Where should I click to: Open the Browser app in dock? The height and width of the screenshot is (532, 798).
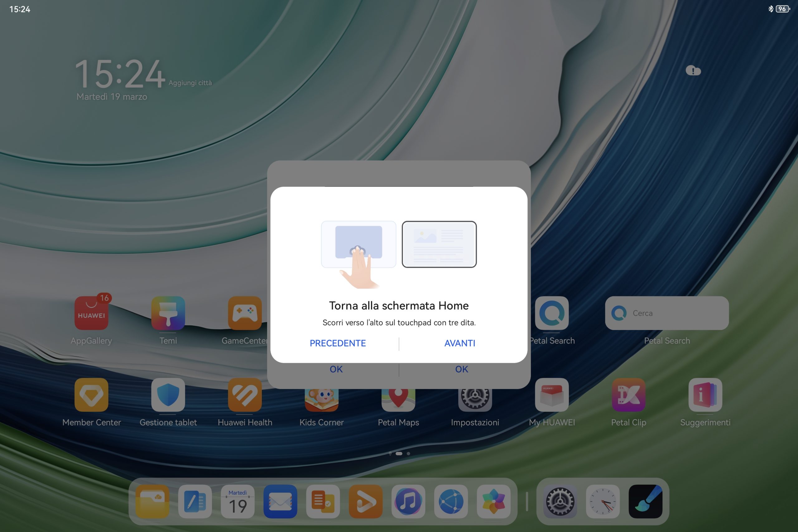451,501
